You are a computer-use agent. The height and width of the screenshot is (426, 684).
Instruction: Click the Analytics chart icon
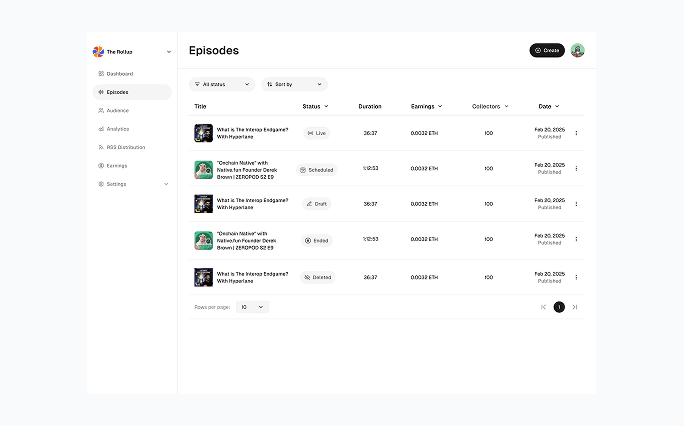[x=101, y=129]
